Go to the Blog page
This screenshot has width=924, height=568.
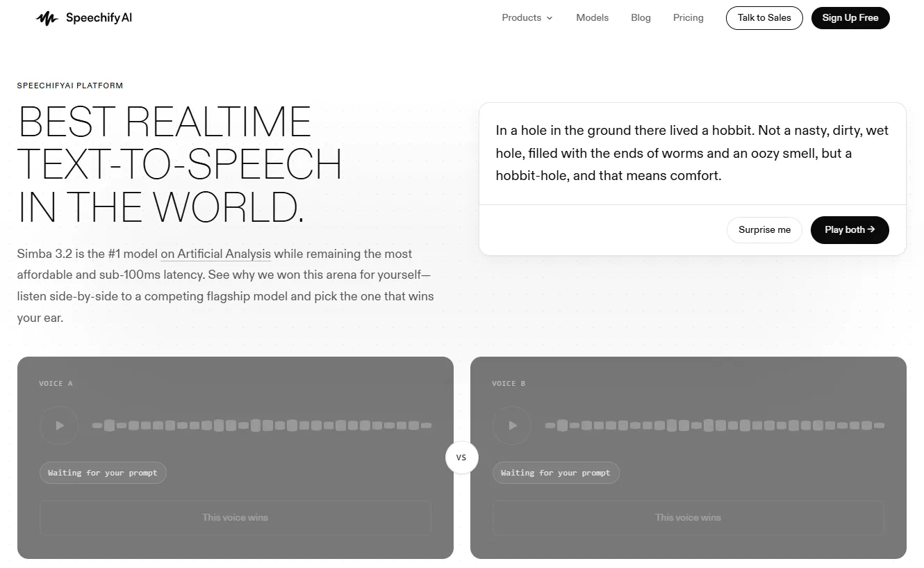point(641,18)
